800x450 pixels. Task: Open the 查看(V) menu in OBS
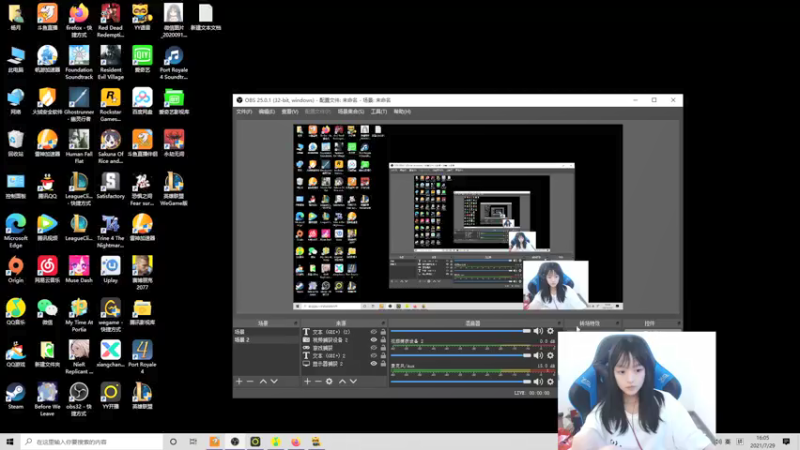click(x=290, y=112)
